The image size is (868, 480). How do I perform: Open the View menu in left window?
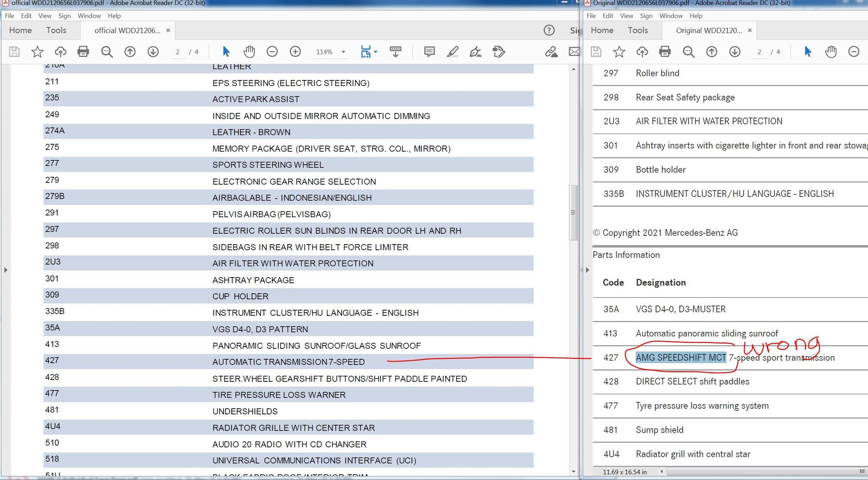[45, 16]
